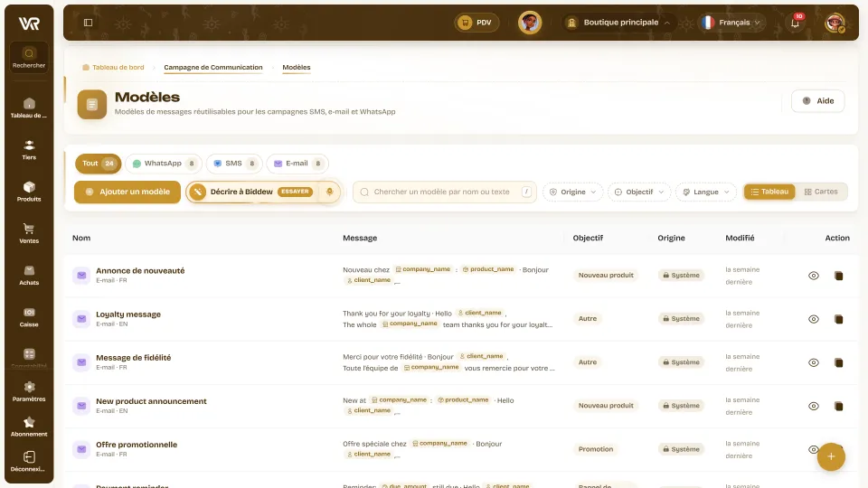Preview the Message de fidélité template

[813, 362]
